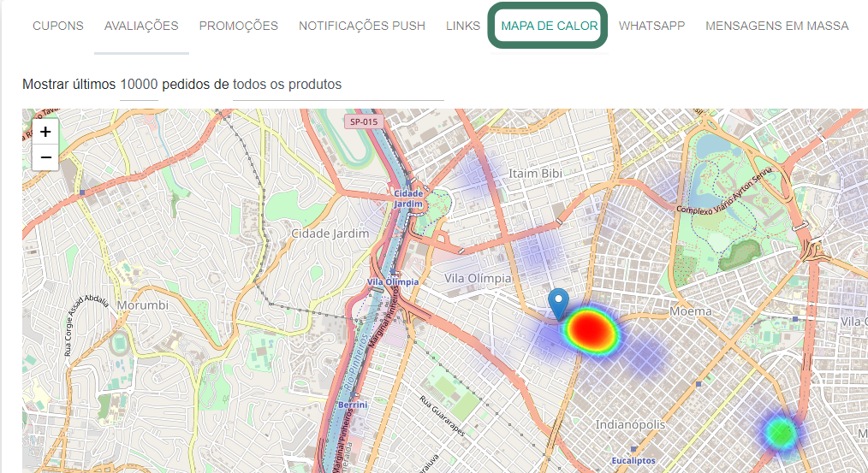
Task: Select the Eucaliptos metro station icon
Action: click(634, 449)
